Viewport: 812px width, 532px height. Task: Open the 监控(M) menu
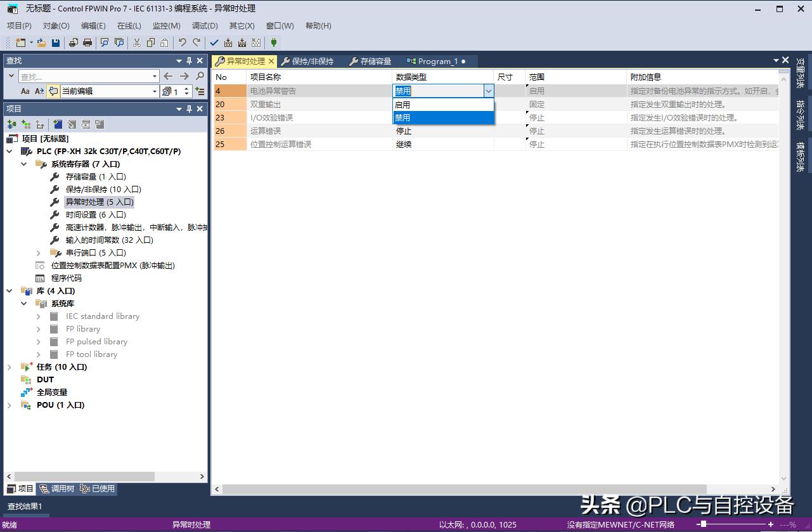click(166, 26)
